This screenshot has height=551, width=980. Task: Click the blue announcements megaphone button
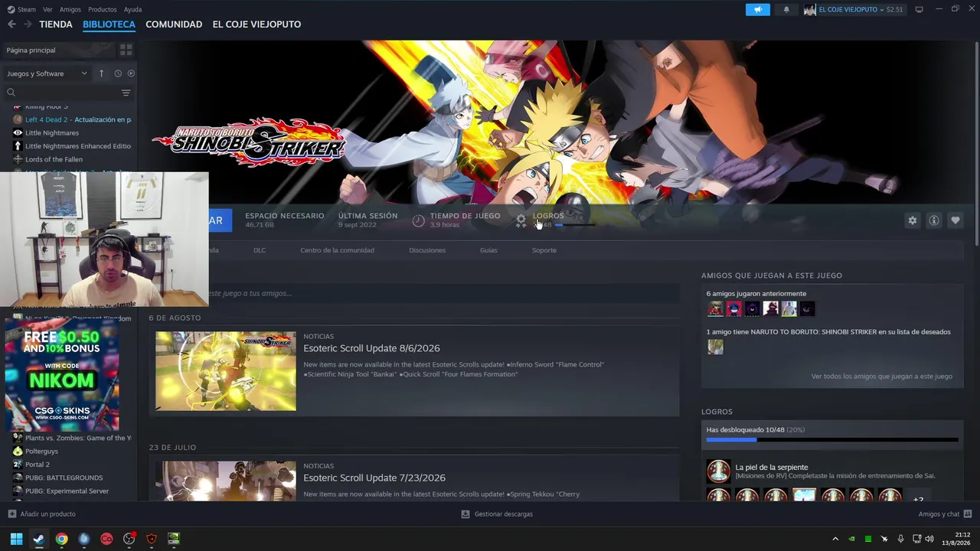(x=758, y=9)
